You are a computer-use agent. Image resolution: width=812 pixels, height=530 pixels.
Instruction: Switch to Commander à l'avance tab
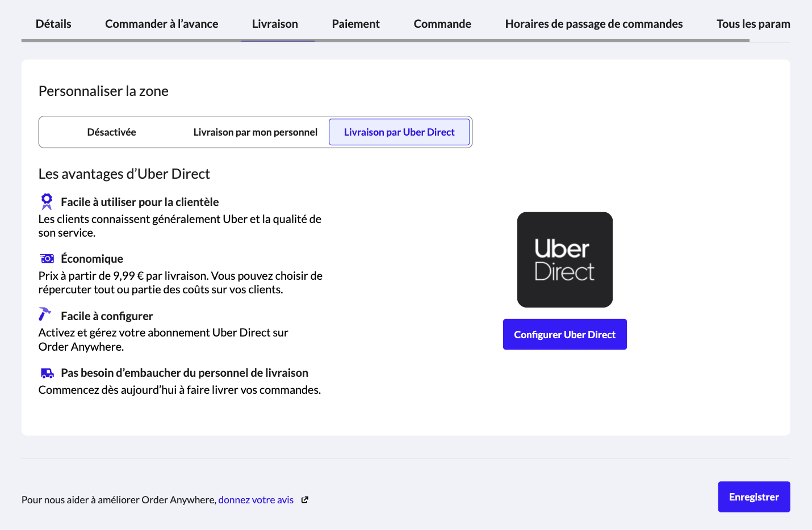coord(162,24)
